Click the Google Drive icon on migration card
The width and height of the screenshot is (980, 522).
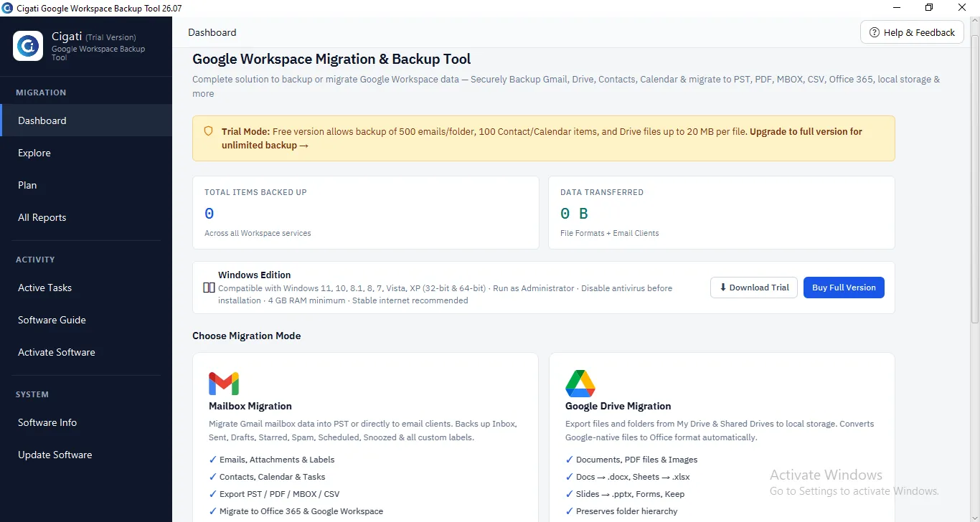point(580,384)
